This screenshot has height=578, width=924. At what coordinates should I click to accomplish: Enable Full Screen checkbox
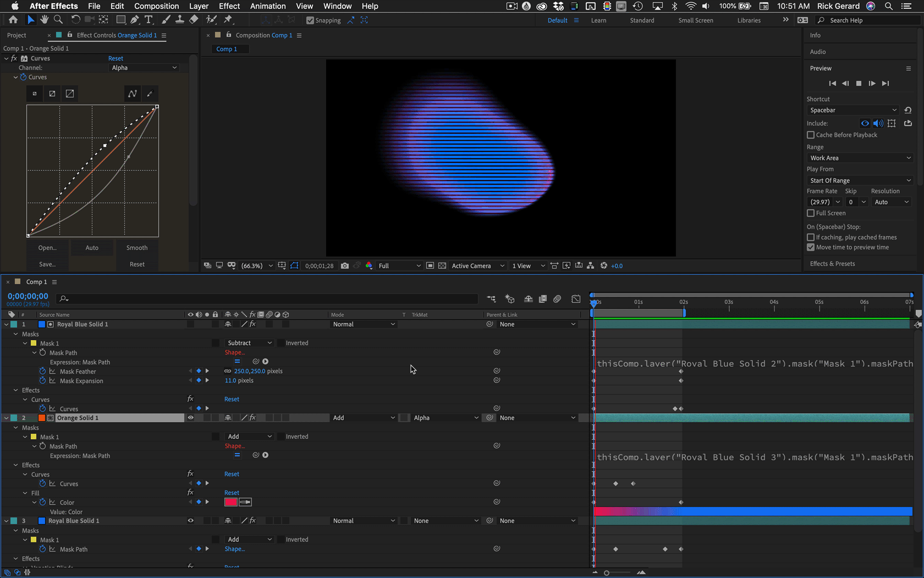point(811,213)
